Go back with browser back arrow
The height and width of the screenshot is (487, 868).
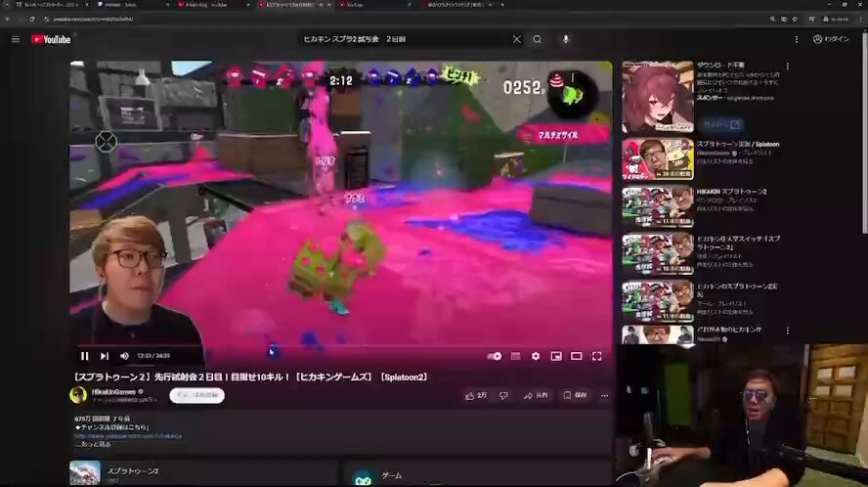click(x=7, y=19)
